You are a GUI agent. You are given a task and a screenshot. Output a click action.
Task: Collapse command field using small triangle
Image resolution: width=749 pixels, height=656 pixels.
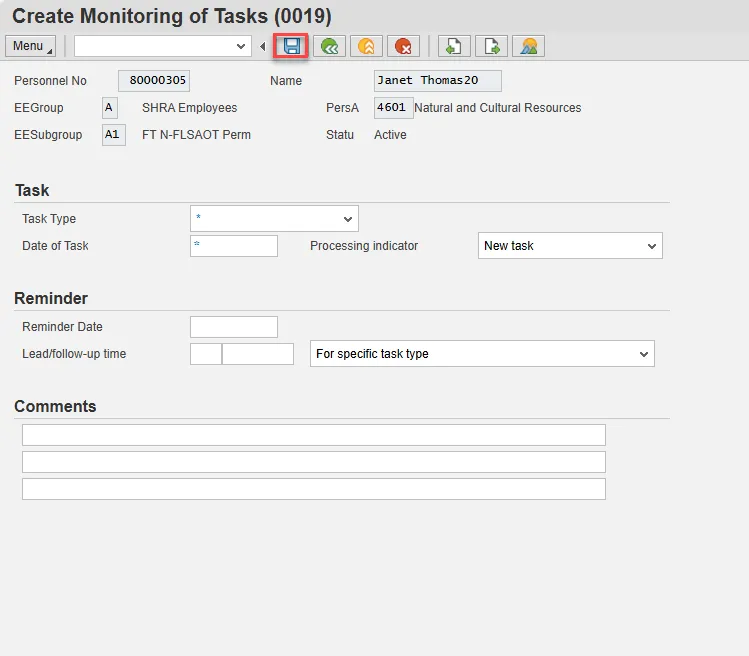click(x=263, y=47)
